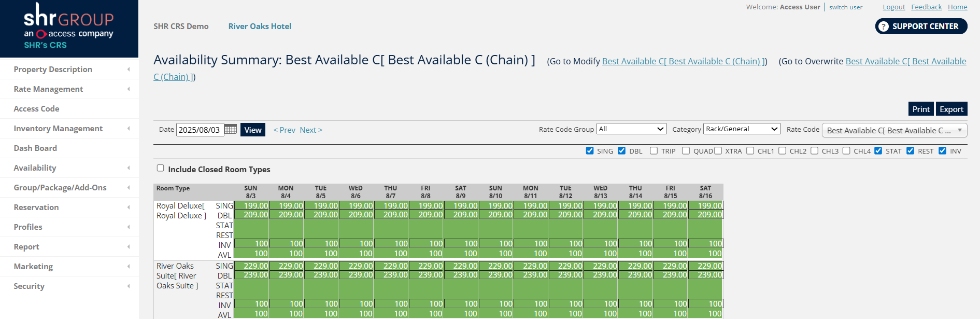Open the Support Center help button
Viewport: 980px width, 319px height.
tap(921, 26)
